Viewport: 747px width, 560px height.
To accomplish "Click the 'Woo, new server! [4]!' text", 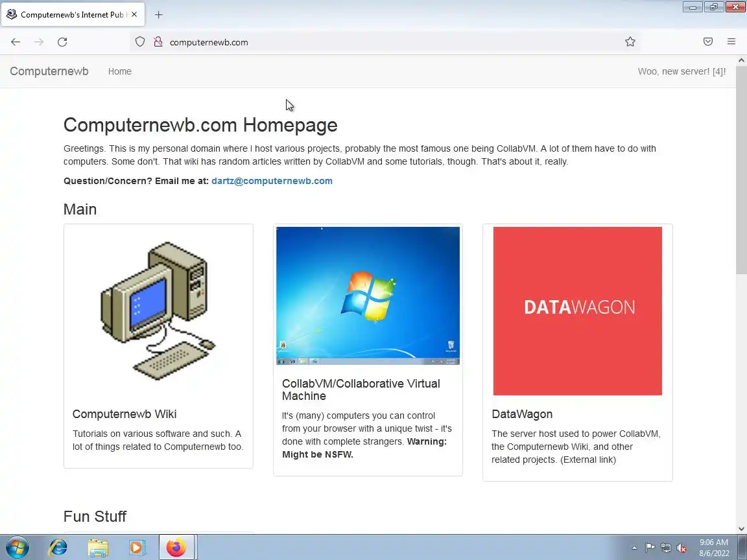I will tap(682, 71).
